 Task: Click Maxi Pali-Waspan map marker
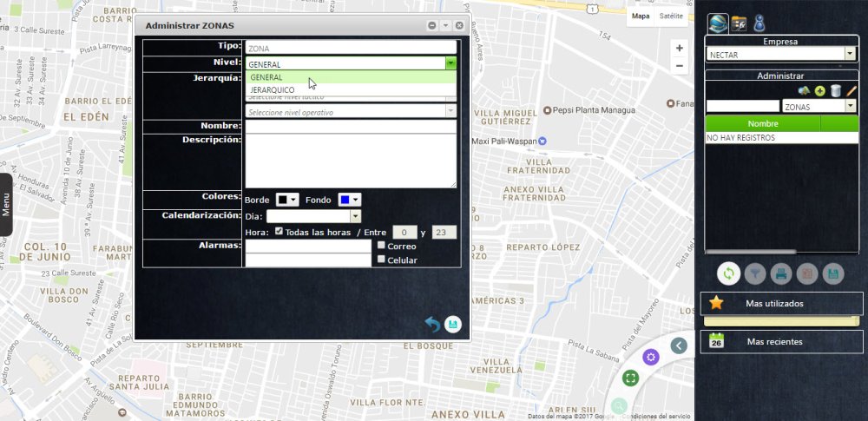click(542, 141)
